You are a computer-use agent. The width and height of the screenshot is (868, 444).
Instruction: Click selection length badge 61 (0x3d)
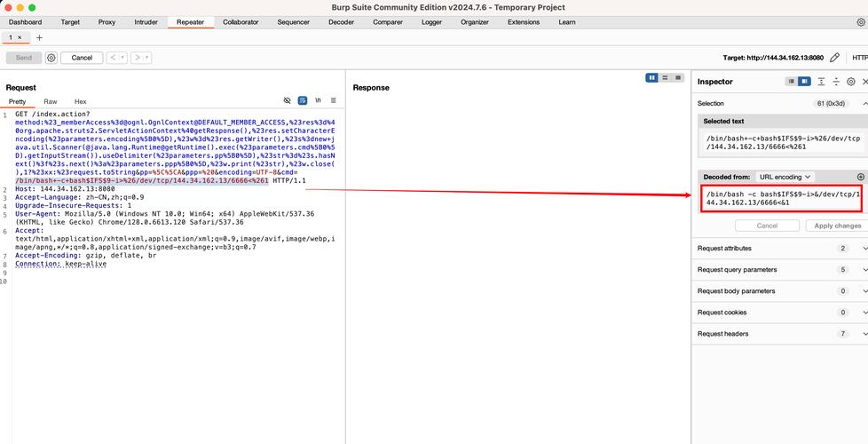(x=832, y=104)
